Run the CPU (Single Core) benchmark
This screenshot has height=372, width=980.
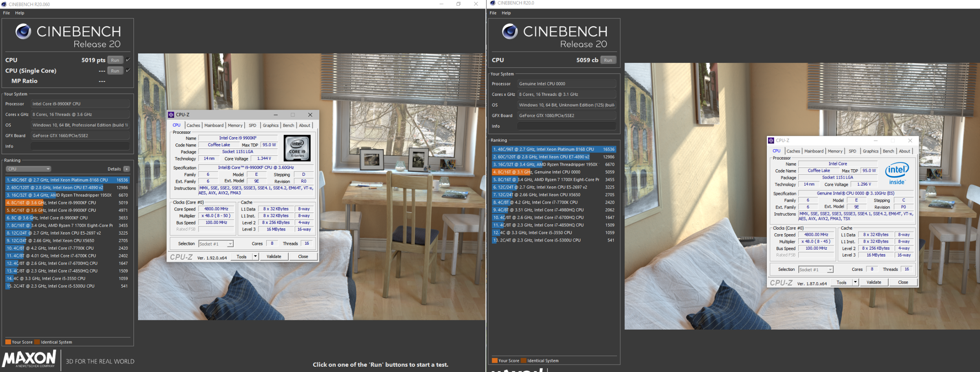coord(115,71)
